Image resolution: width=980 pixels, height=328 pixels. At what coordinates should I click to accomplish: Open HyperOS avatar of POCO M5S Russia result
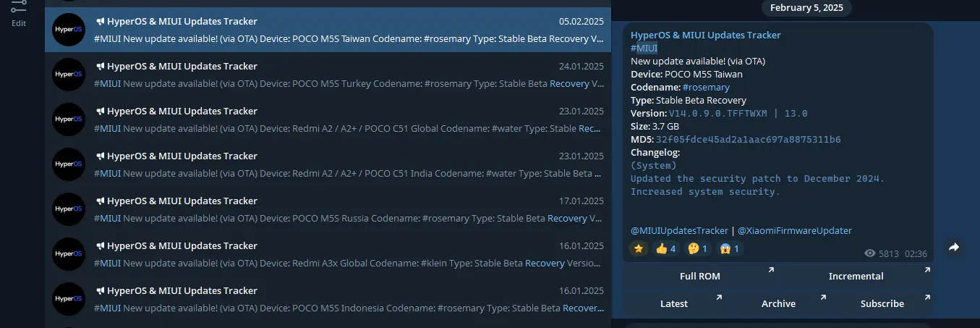click(69, 209)
